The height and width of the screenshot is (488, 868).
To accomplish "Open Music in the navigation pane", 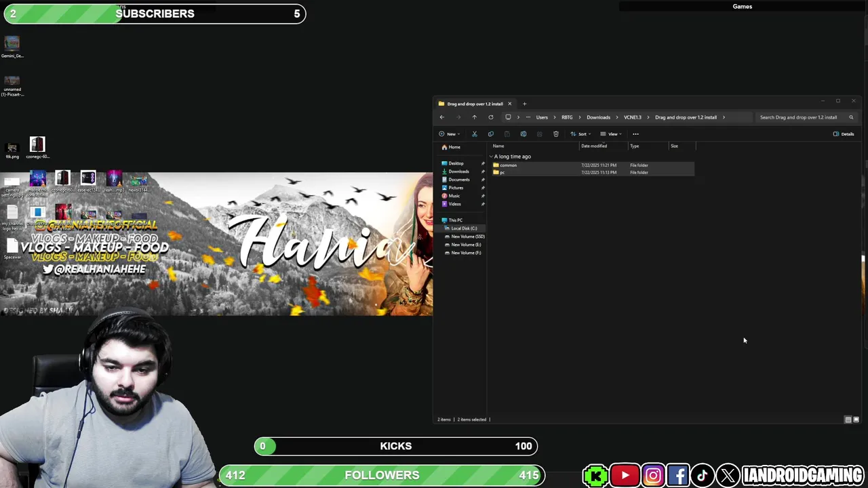I will click(451, 196).
